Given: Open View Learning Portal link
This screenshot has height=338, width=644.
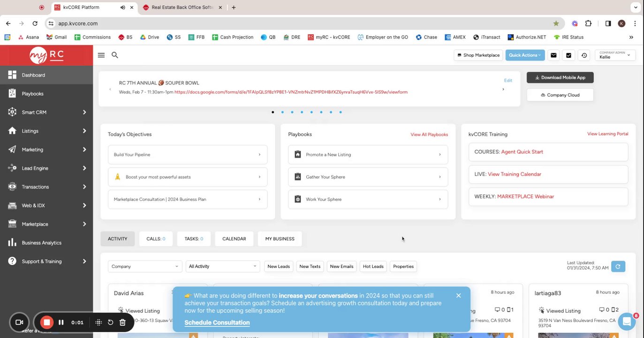Looking at the screenshot, I should pyautogui.click(x=608, y=134).
